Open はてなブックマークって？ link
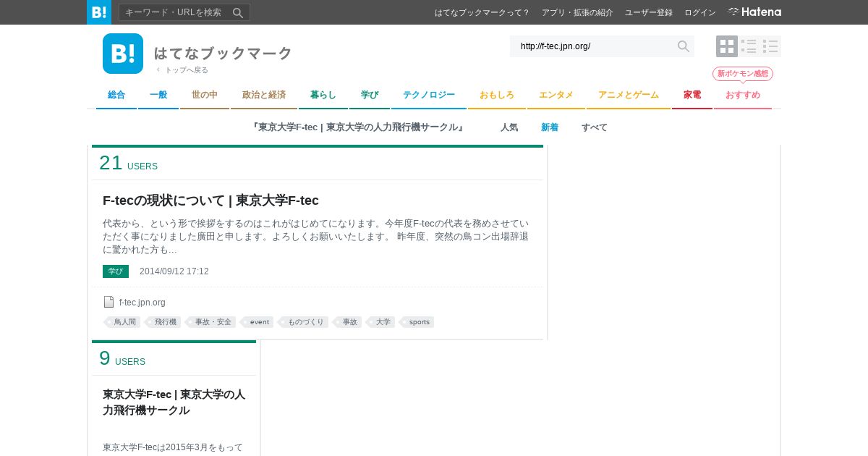The width and height of the screenshot is (868, 456). coord(482,13)
